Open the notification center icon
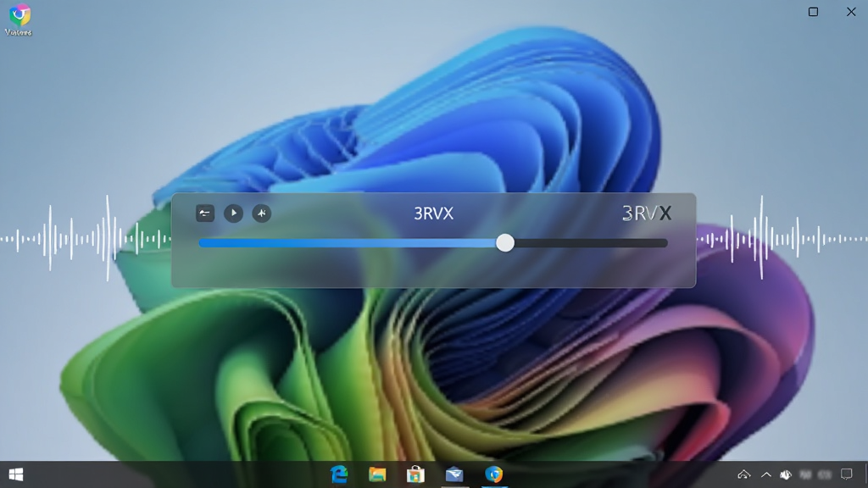Viewport: 868px width, 488px height. point(847,474)
